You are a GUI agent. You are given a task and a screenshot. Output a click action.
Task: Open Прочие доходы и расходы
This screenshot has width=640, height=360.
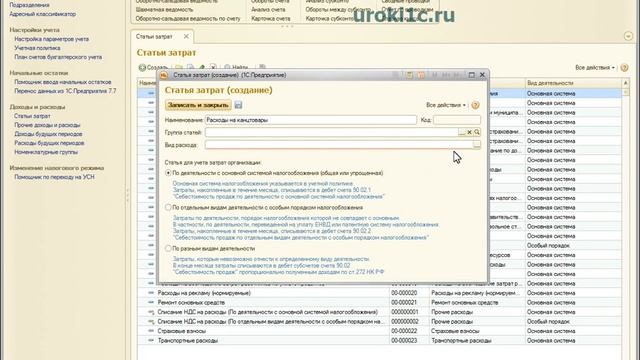point(47,125)
